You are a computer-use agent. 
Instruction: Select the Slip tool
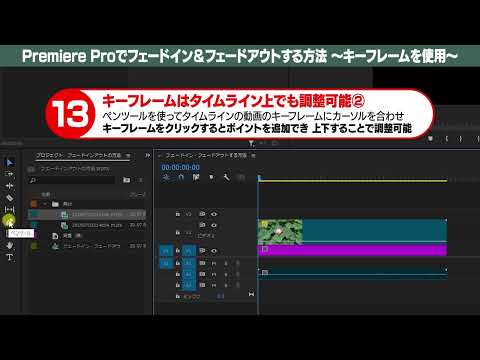pos(9,209)
